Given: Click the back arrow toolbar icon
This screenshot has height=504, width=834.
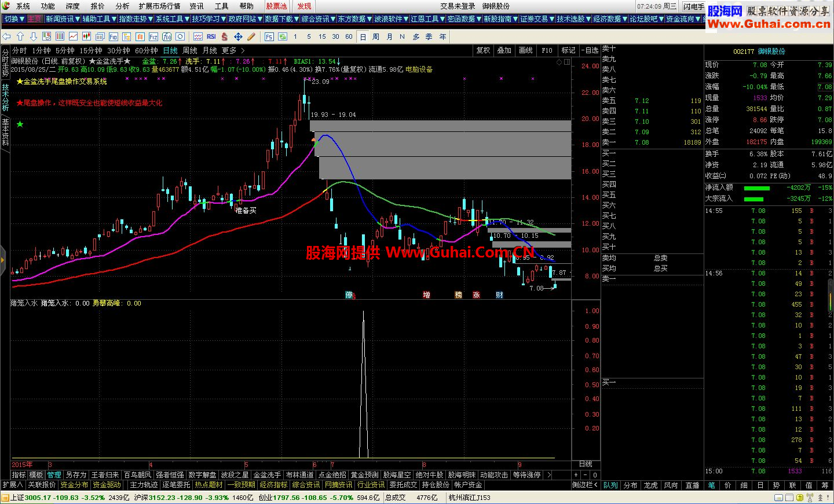Looking at the screenshot, I should pyautogui.click(x=7, y=36).
